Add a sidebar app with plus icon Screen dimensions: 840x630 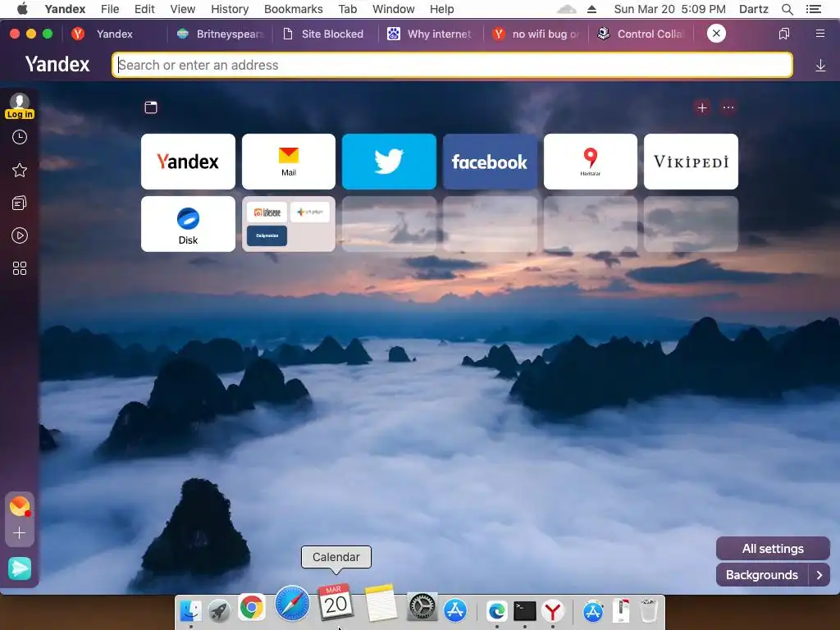[20, 533]
